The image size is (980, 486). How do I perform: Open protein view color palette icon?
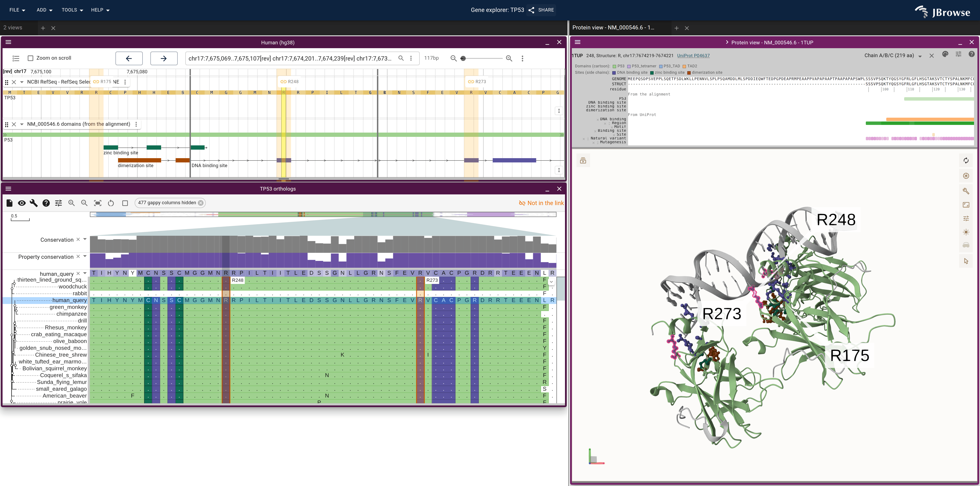945,54
